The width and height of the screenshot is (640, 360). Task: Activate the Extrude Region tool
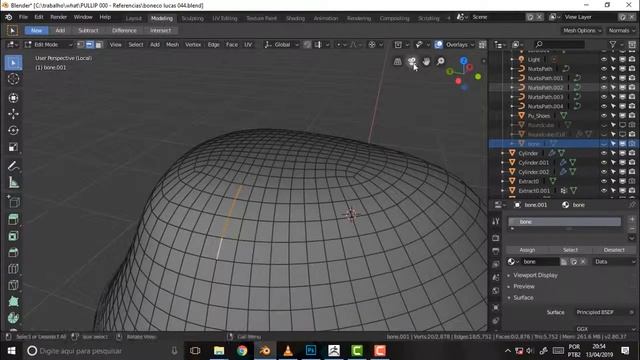pyautogui.click(x=13, y=220)
